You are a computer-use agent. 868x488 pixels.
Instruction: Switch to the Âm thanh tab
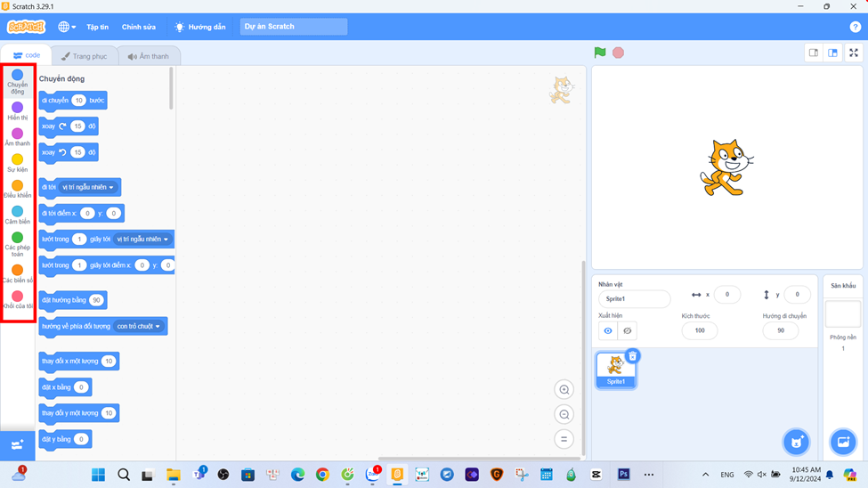tap(149, 56)
